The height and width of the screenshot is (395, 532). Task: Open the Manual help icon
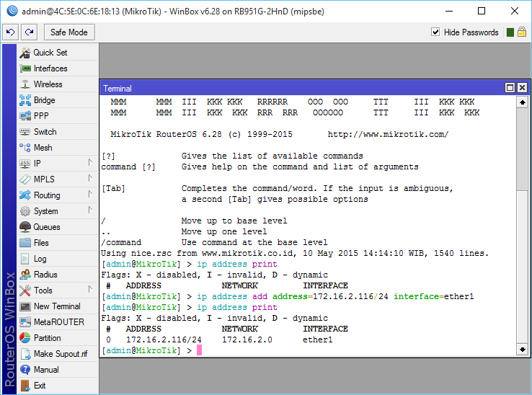[25, 370]
